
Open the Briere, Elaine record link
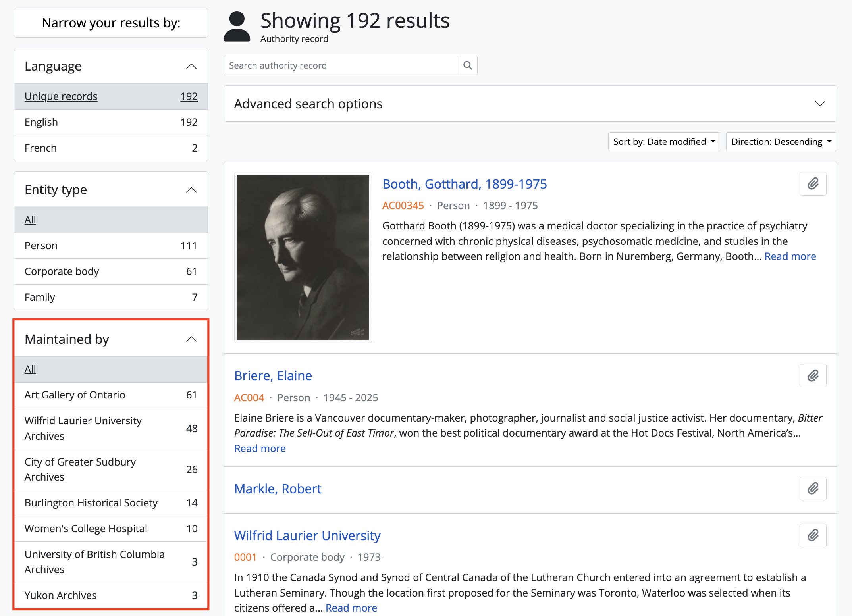[x=273, y=375]
